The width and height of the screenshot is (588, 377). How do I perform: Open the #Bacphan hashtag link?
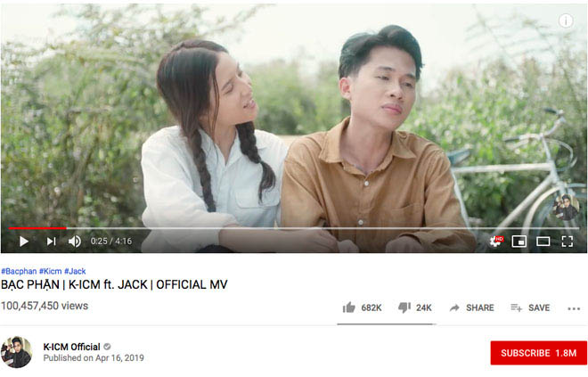[x=19, y=271]
